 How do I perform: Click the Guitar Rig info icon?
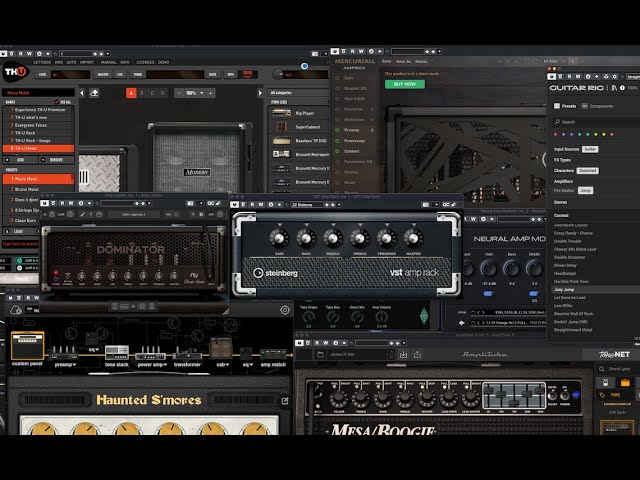[622, 88]
